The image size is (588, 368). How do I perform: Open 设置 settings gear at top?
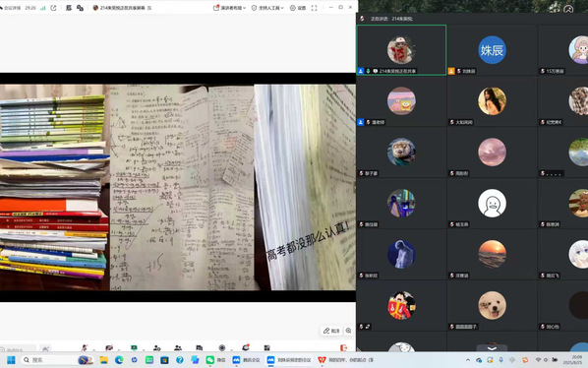(x=298, y=8)
